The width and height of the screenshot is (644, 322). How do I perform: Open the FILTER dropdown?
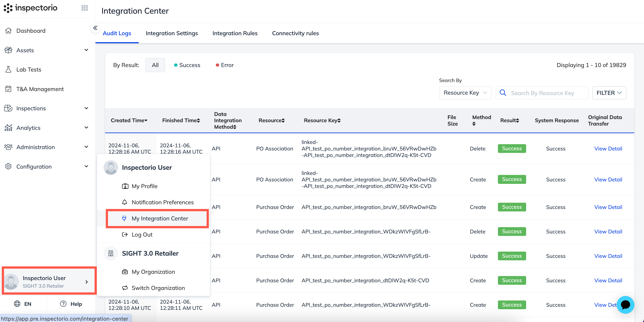pos(609,93)
